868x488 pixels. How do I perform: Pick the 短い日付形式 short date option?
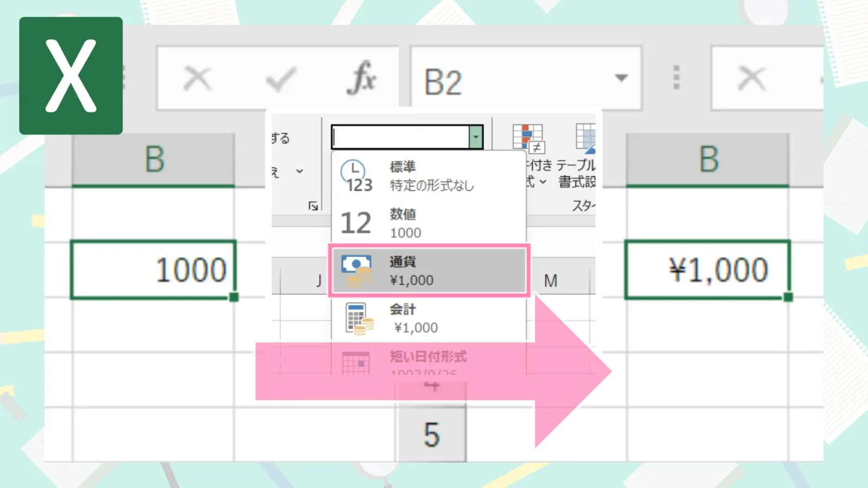(429, 360)
